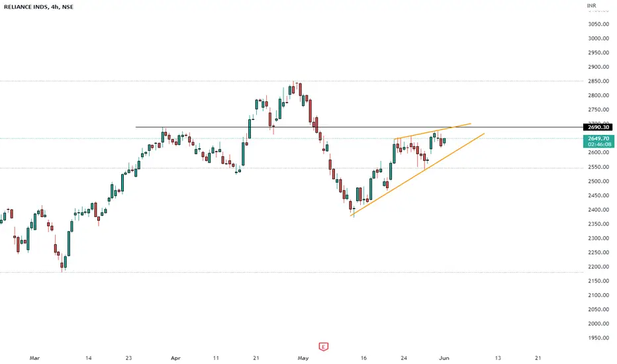Click the current price 2649.70 label
617x364 pixels.
click(x=598, y=141)
